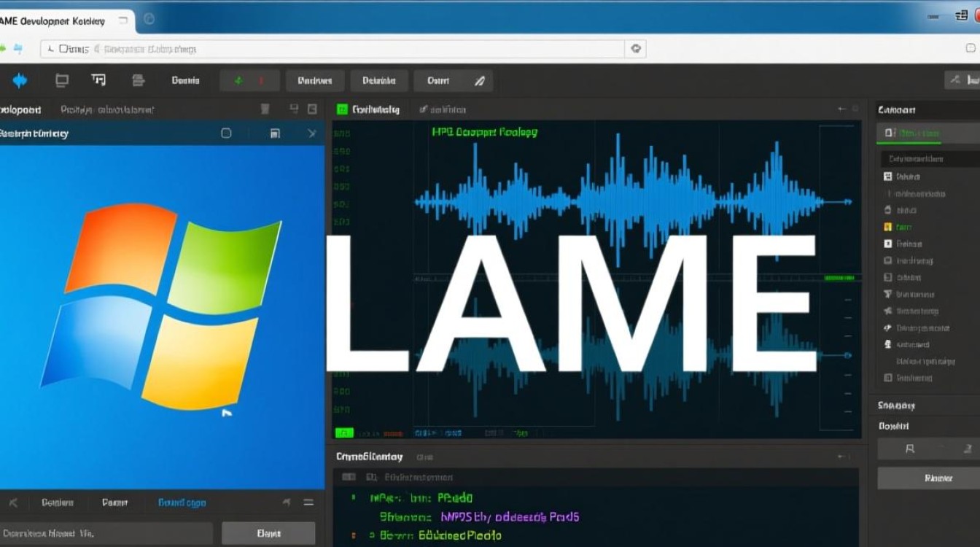980x547 pixels.
Task: Open the search suggestions dropdown in the address bar
Action: [x=635, y=48]
